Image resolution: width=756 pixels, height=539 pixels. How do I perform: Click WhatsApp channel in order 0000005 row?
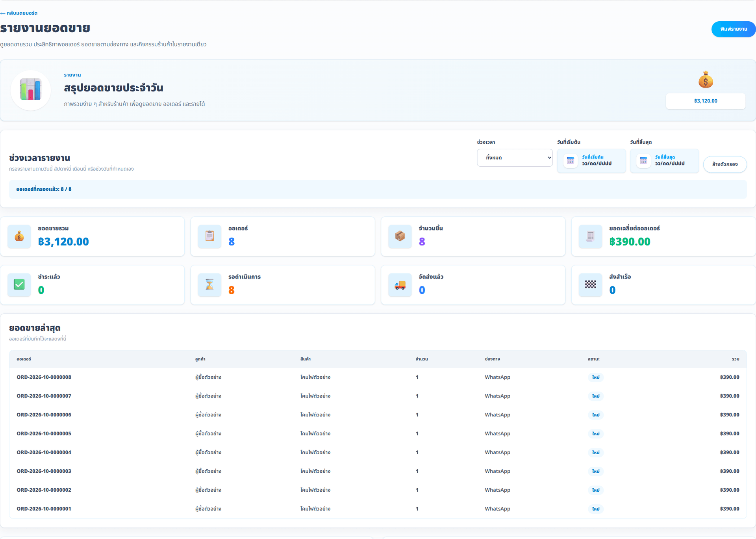(x=497, y=433)
